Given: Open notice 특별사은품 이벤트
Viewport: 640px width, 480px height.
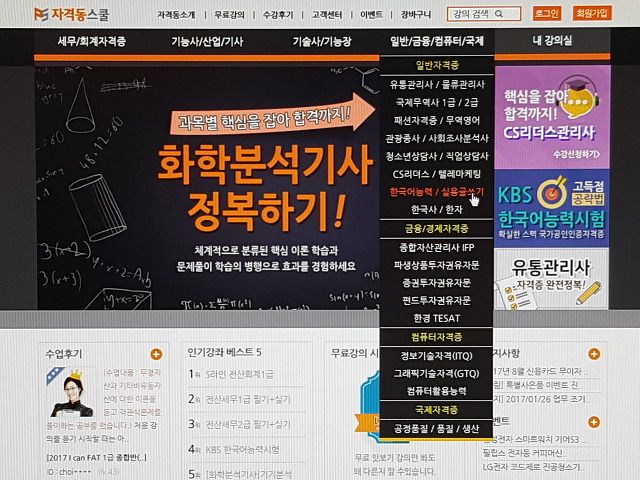Looking at the screenshot, I should (x=537, y=385).
